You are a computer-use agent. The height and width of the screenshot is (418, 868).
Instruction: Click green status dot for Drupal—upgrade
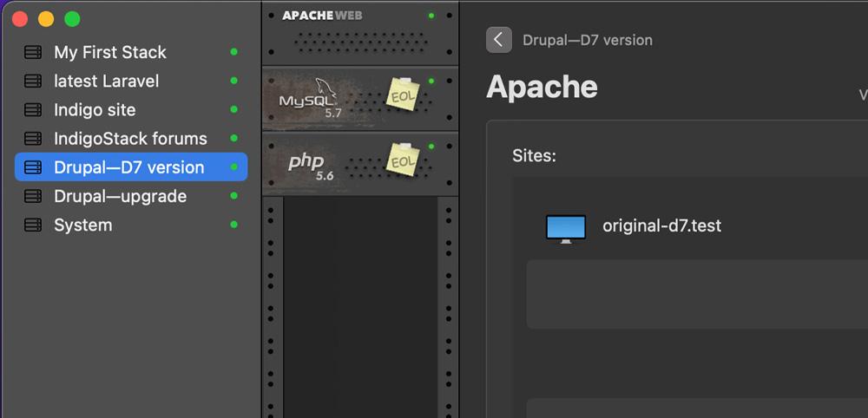(233, 196)
